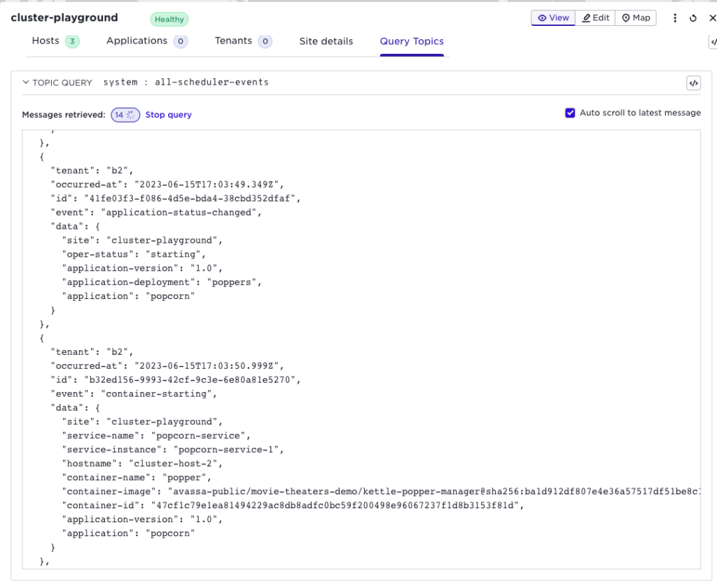
Task: Open the Tenants tab
Action: [233, 41]
